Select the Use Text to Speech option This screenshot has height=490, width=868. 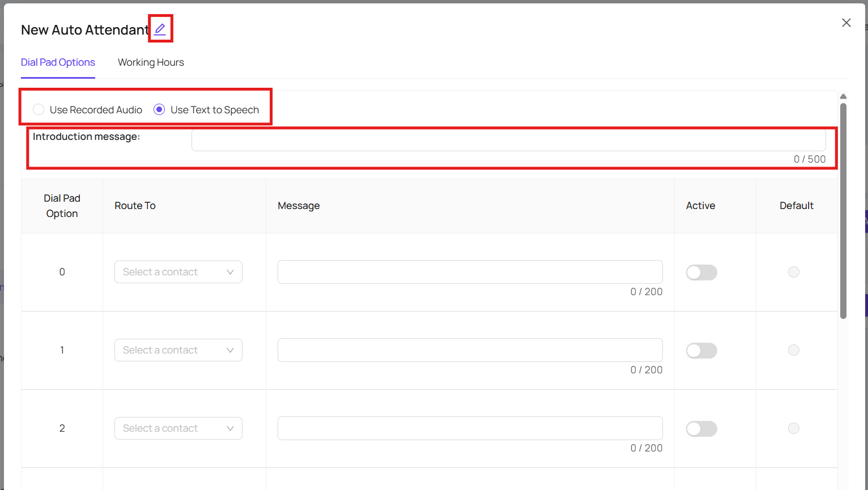tap(159, 110)
